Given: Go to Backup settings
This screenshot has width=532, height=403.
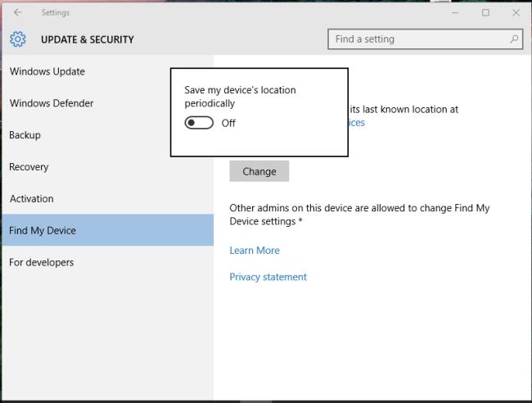Looking at the screenshot, I should [x=25, y=135].
